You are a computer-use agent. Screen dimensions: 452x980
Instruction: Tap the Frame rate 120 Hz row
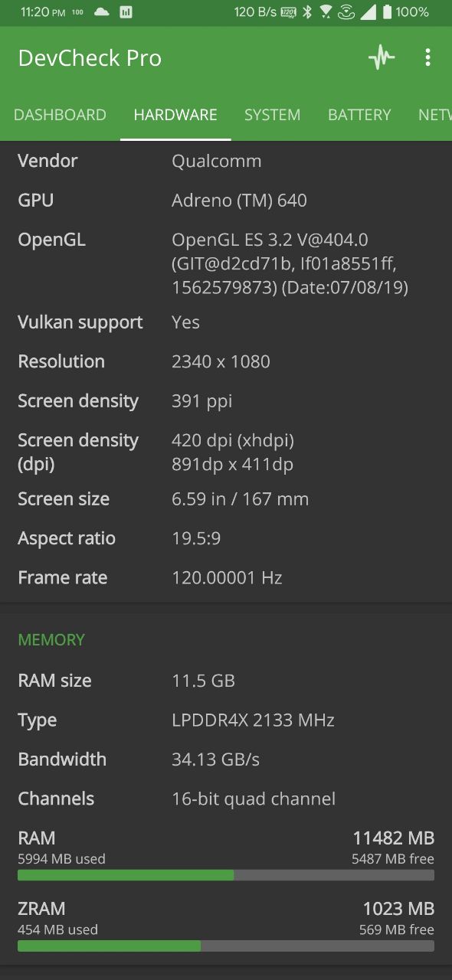(x=226, y=577)
